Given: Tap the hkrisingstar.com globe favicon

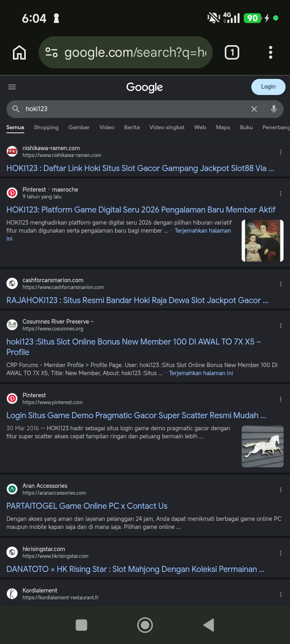Looking at the screenshot, I should [12, 552].
